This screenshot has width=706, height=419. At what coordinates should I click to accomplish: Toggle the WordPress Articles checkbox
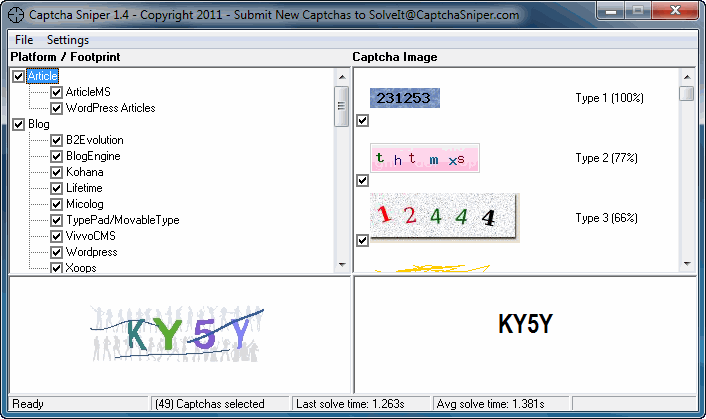tap(56, 108)
